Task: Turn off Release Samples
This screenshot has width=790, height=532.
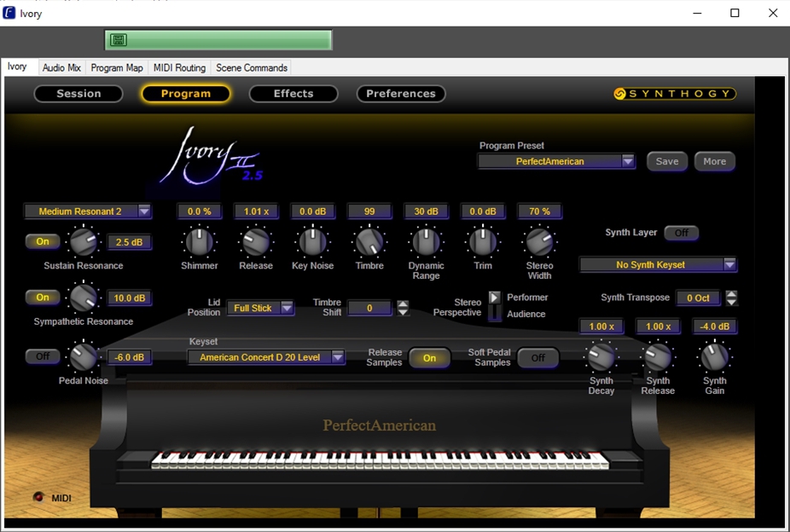Action: (429, 358)
